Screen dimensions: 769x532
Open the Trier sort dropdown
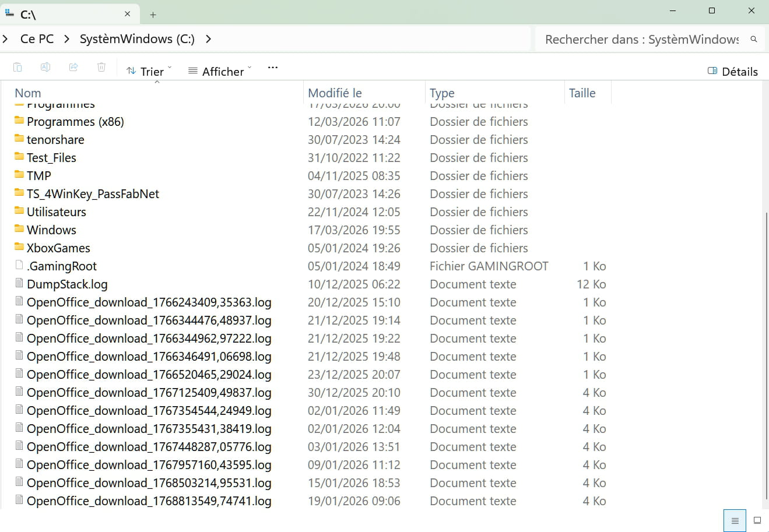point(149,71)
